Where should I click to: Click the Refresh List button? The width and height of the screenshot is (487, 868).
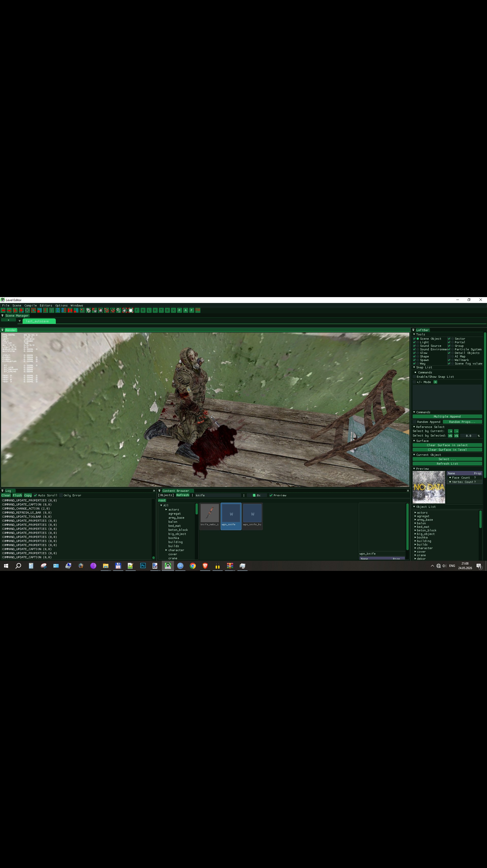click(447, 464)
